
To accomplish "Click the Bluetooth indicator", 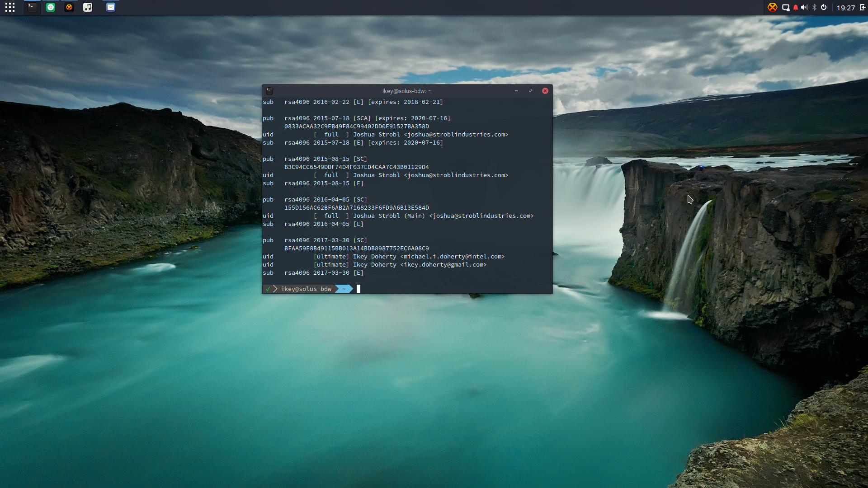I will tap(815, 8).
